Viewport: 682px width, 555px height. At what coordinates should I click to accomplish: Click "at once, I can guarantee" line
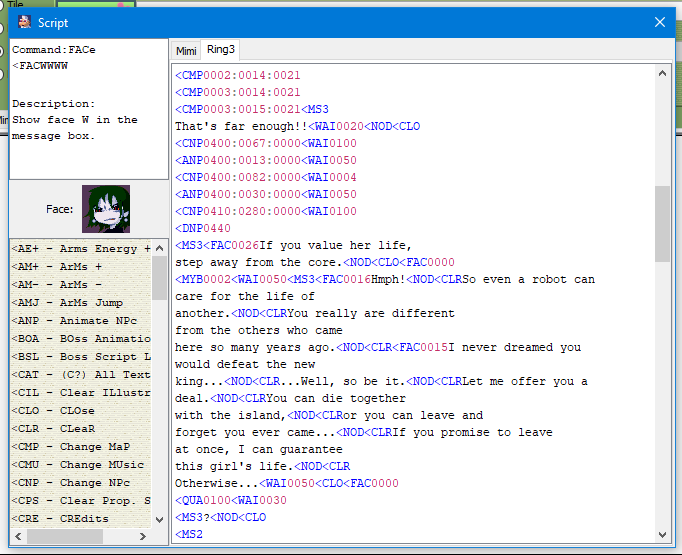258,449
